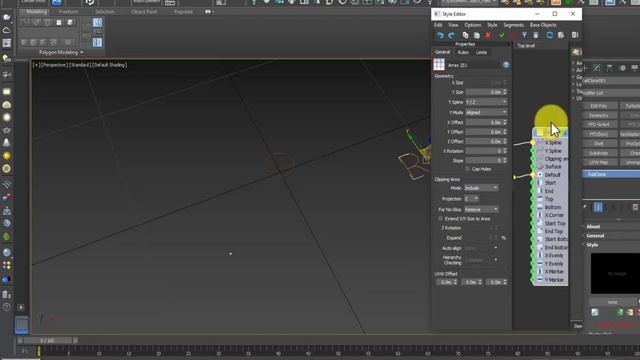Click the End segment slot

pyautogui.click(x=550, y=191)
